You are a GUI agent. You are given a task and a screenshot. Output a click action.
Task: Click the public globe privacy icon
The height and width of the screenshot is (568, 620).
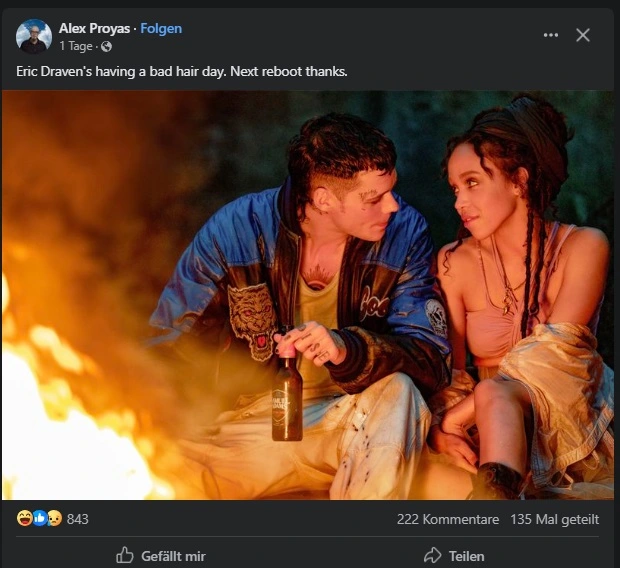pos(106,47)
